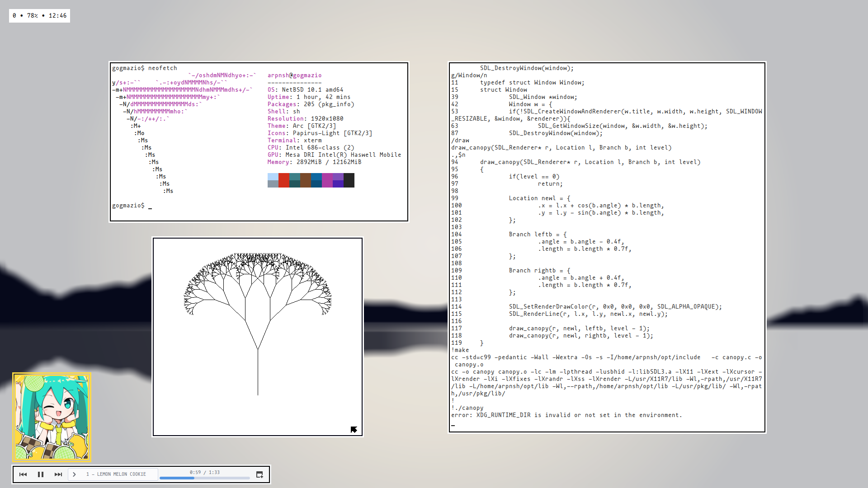Screen dimensions: 868x488
Task: Click the !make command line in editor
Action: click(460, 350)
